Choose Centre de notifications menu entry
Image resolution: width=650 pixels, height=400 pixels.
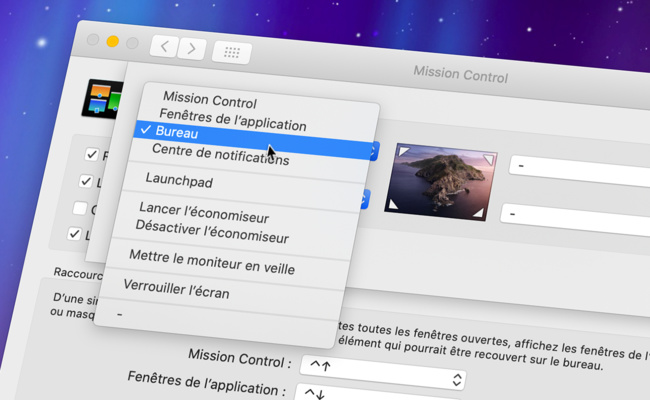tap(221, 155)
